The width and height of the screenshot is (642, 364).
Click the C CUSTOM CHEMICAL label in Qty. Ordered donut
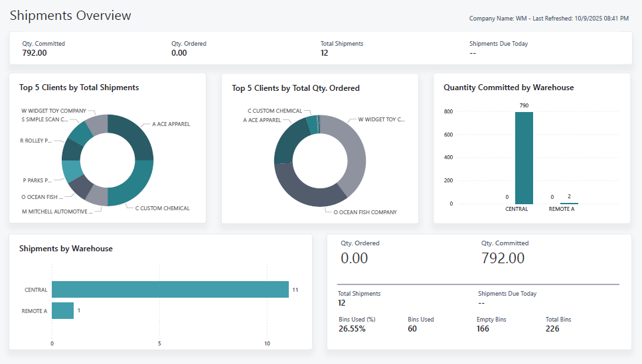click(274, 111)
